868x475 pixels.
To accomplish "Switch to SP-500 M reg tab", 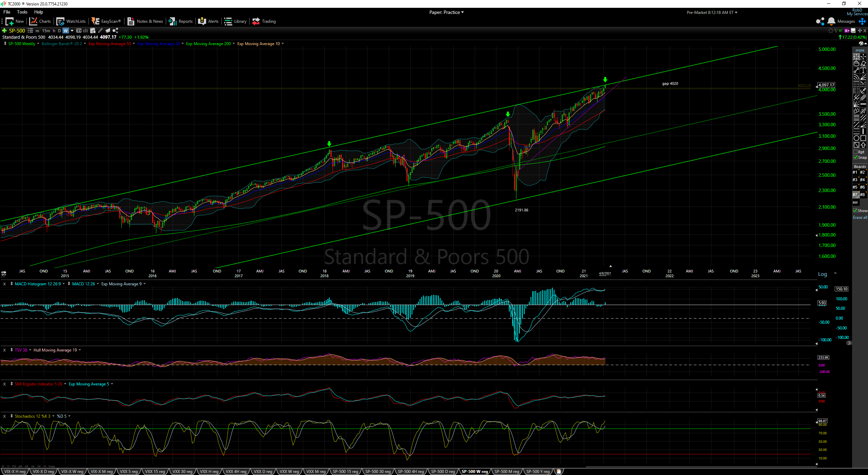I will pos(507,472).
